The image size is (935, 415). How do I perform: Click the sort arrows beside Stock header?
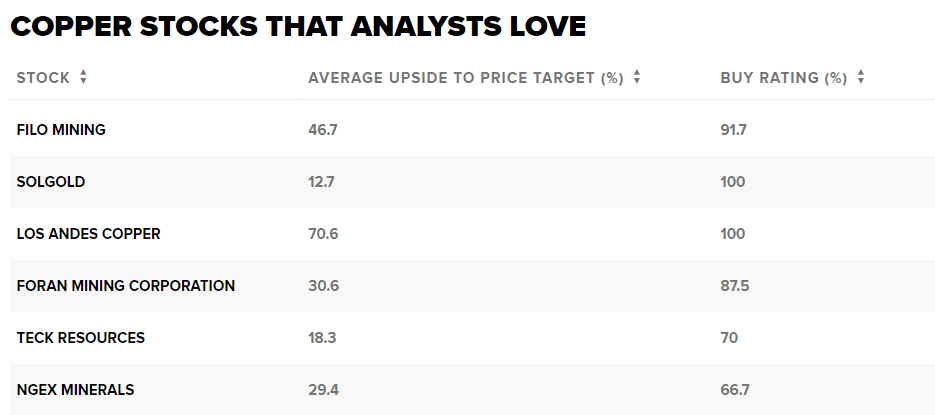tap(83, 78)
